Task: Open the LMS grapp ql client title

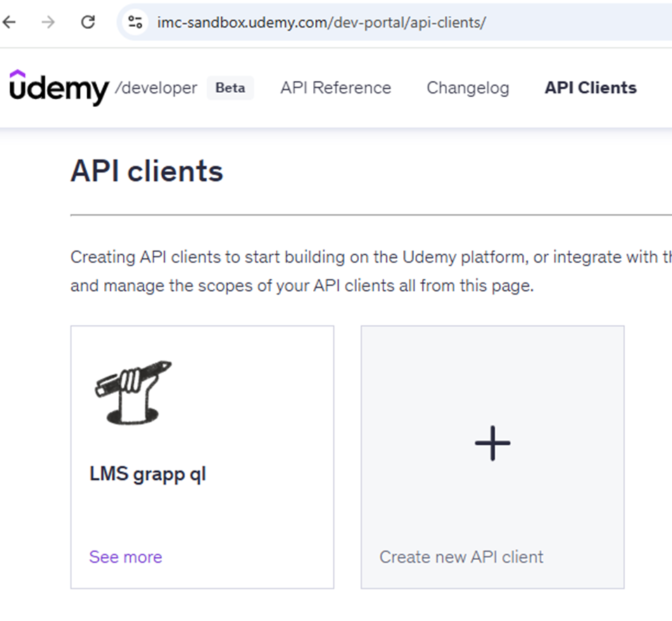Action: pos(148,475)
